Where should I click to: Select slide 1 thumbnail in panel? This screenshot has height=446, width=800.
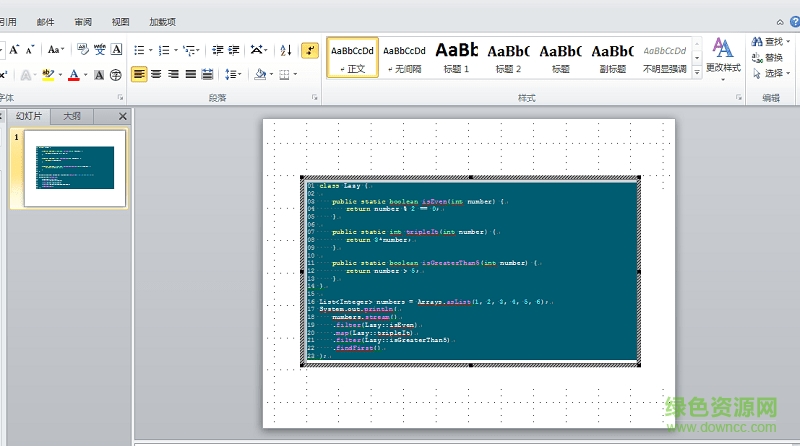(75, 167)
